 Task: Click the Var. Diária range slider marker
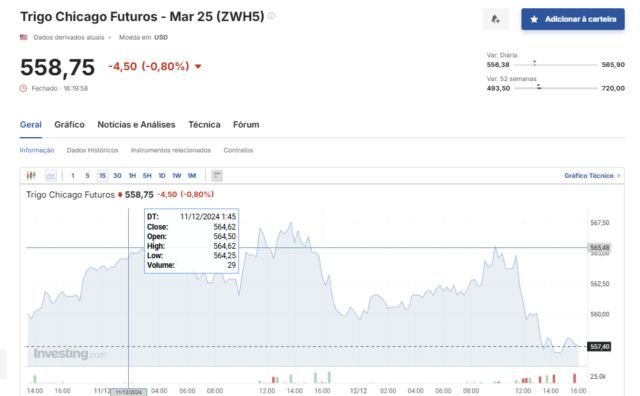(x=534, y=63)
